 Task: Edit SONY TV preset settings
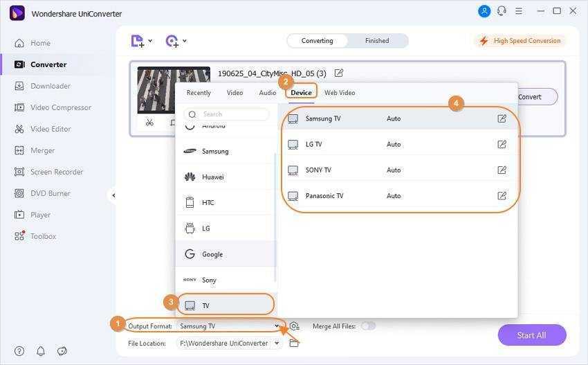[x=502, y=170]
